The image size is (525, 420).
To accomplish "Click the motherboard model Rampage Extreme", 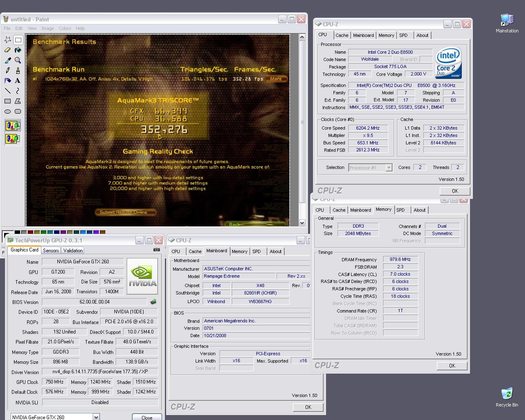I will [x=239, y=276].
